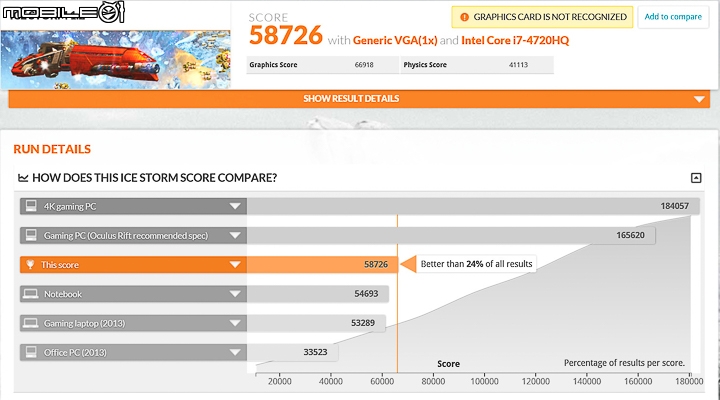Click the RUN DETAILS heading
The height and width of the screenshot is (400, 720).
(x=52, y=149)
